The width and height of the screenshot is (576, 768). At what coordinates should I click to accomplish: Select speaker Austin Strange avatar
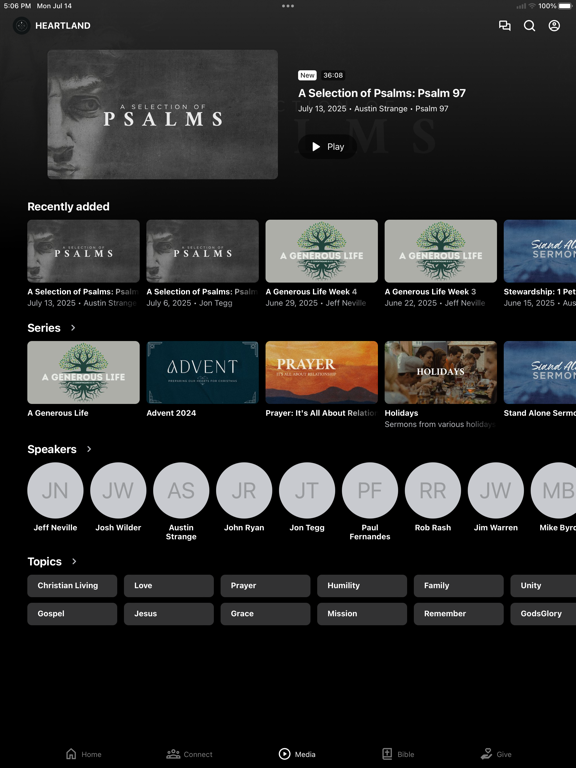coord(181,490)
